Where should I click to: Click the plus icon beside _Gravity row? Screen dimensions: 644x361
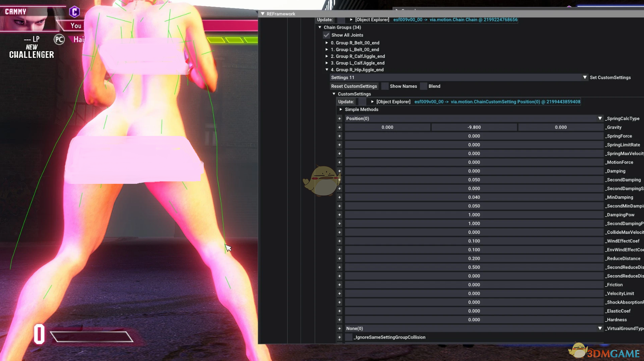coord(340,128)
